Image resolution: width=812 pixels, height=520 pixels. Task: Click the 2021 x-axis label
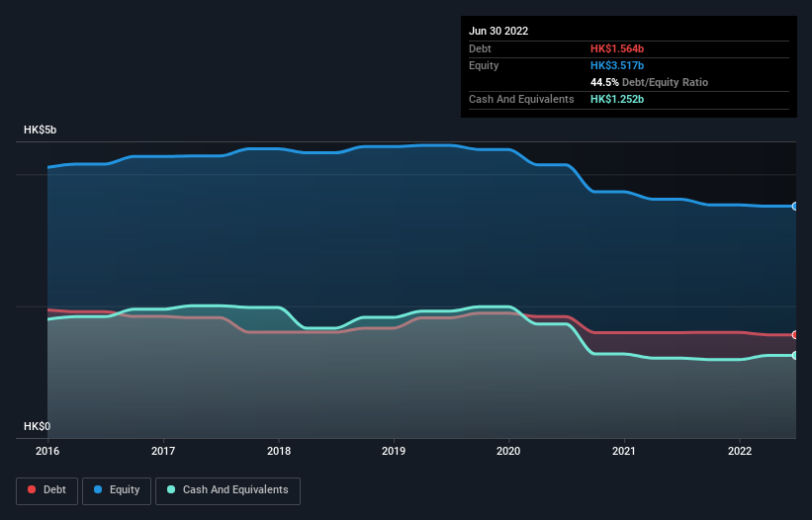coord(624,451)
